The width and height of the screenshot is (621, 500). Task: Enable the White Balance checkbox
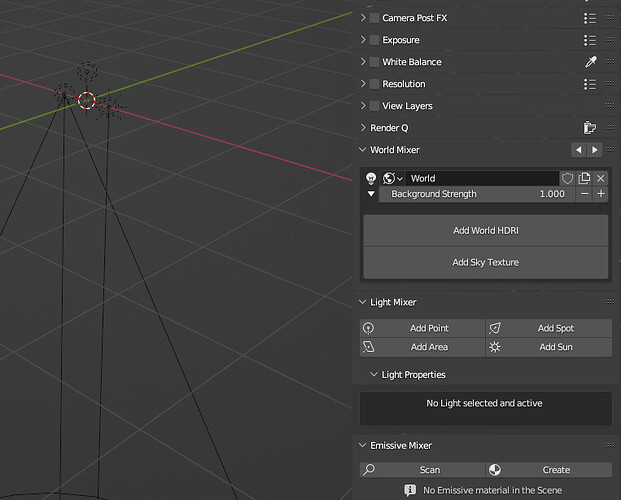pos(374,62)
